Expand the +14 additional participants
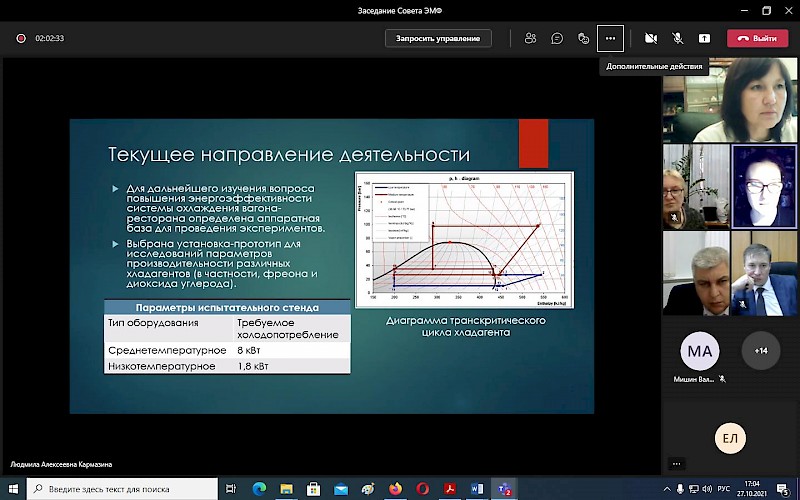The width and height of the screenshot is (800, 500). click(760, 351)
